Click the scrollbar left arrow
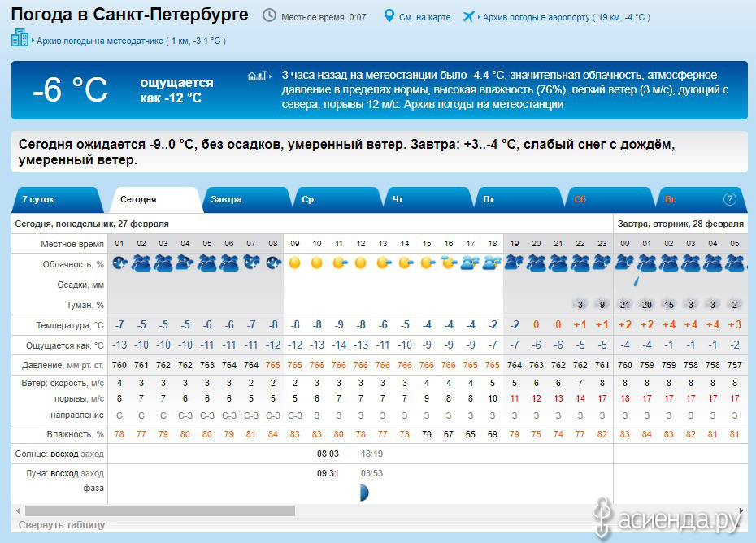The height and width of the screenshot is (543, 756). 18,510
